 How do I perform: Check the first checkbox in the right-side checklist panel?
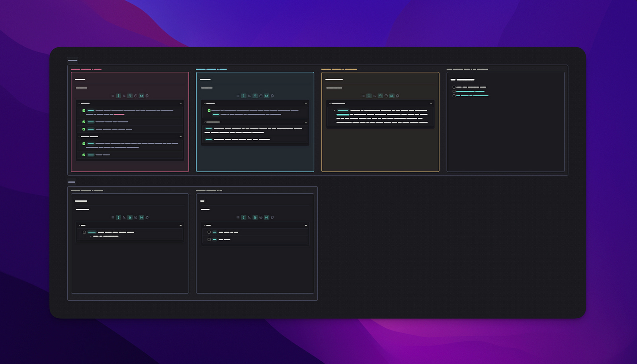454,87
